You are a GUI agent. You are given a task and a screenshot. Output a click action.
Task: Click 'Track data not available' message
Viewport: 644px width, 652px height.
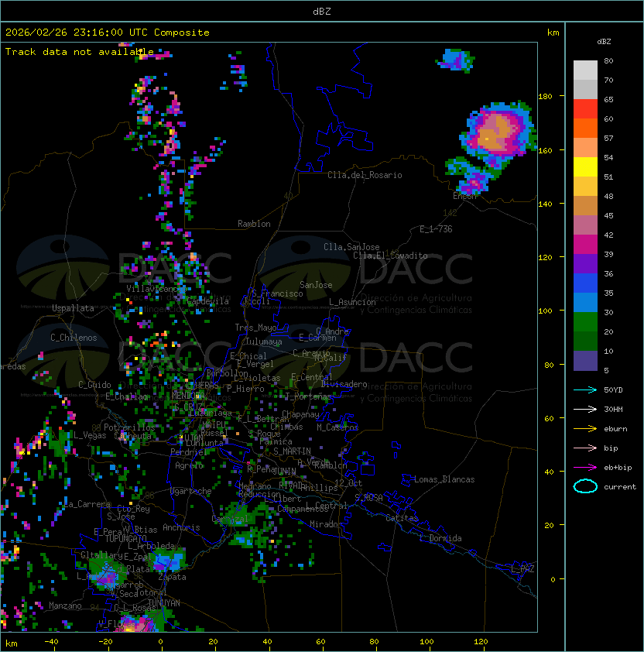coord(80,52)
